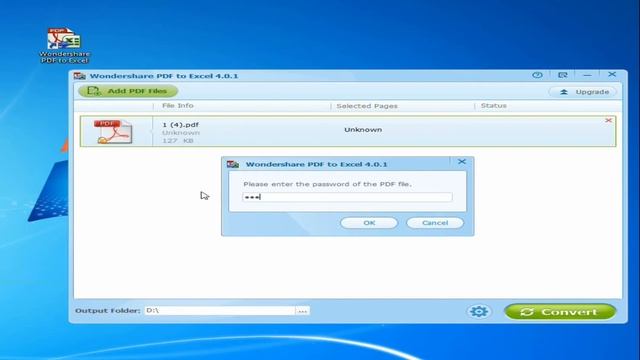Click the 127 KB file size text
The height and width of the screenshot is (360, 640).
[178, 141]
